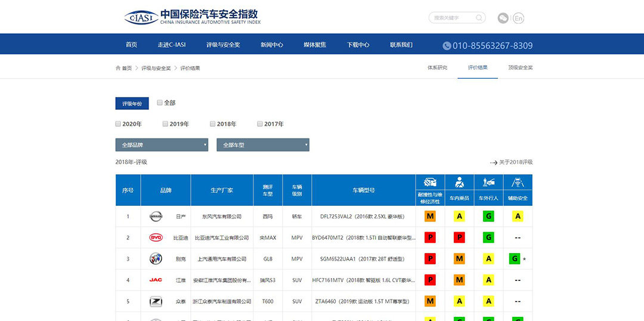Check the 全部 years checkbox
644x321 pixels.
point(160,103)
